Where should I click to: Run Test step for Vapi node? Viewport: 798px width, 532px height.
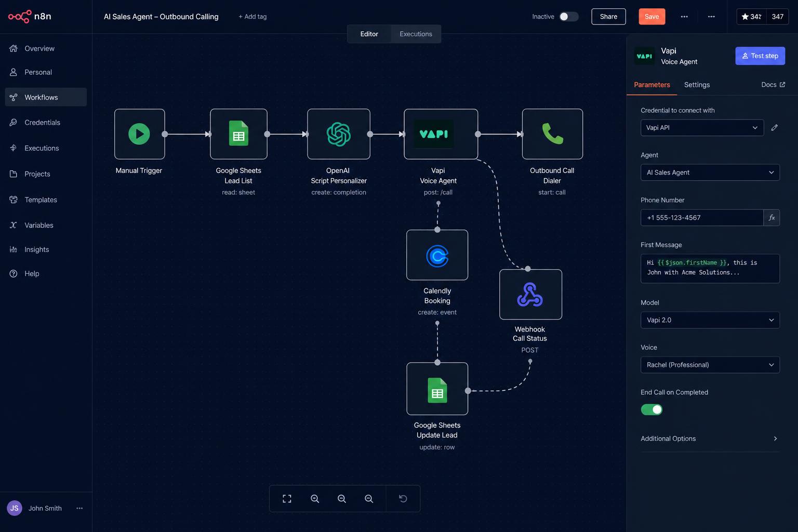tap(760, 56)
